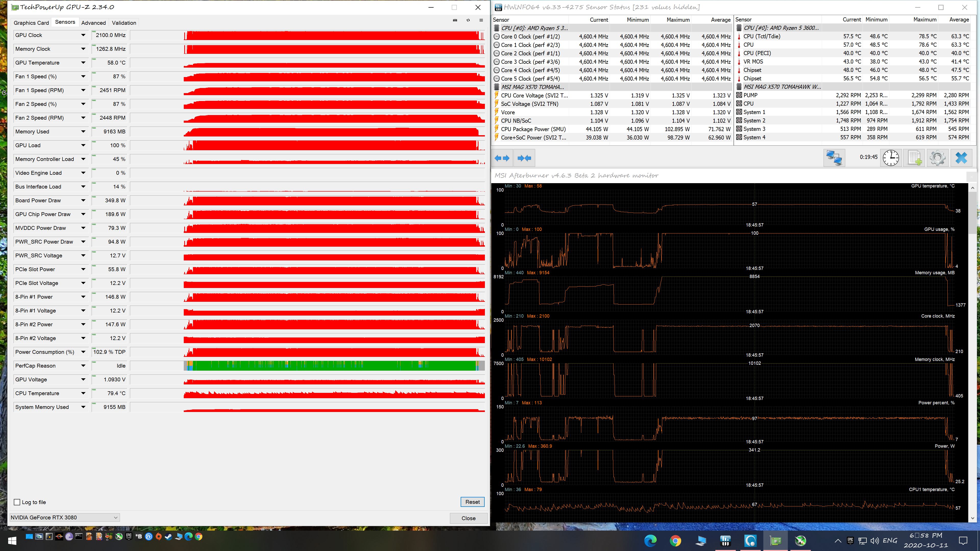Open the CPU Temperature sensor dropdown

click(x=83, y=393)
